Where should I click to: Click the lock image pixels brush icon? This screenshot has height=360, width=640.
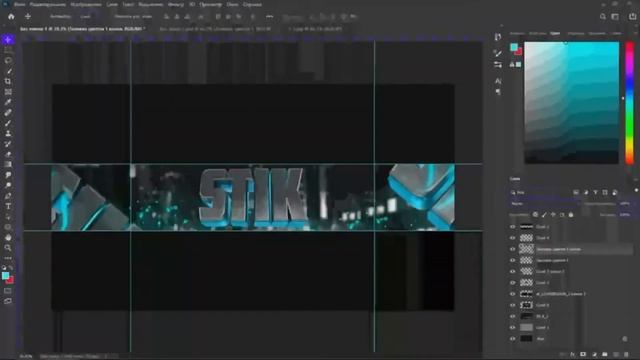click(544, 215)
